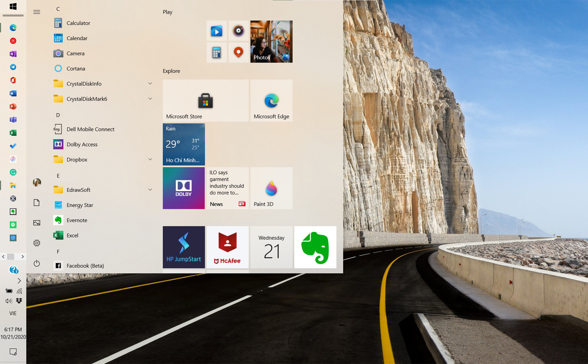Launch PowerPoint from the taskbar

click(13, 107)
